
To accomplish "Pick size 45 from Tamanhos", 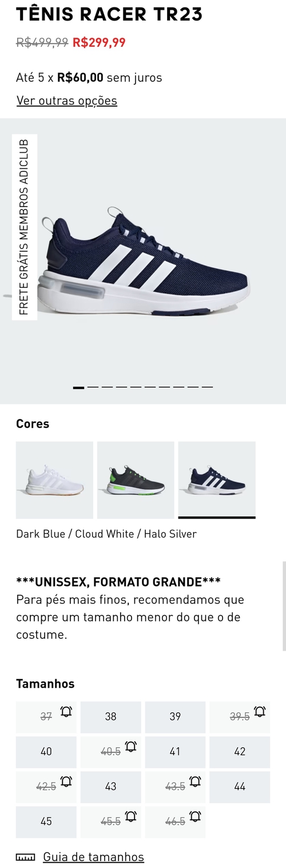I will tap(46, 822).
